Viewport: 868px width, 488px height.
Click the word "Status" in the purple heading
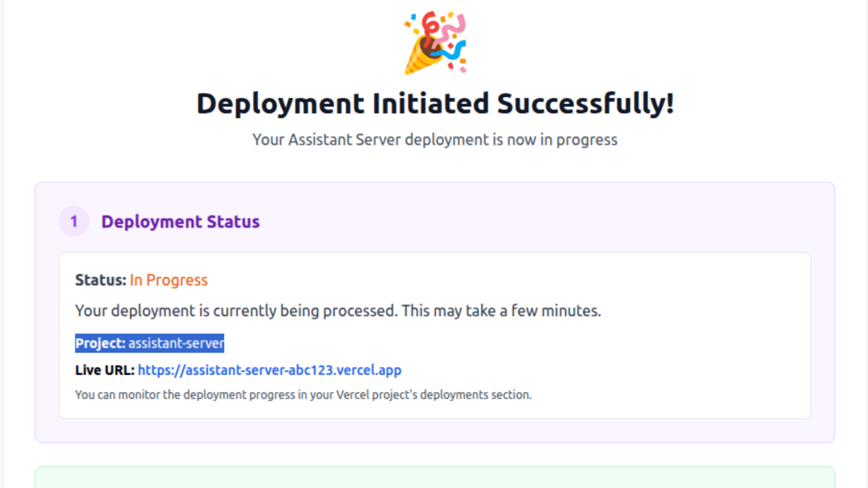233,222
